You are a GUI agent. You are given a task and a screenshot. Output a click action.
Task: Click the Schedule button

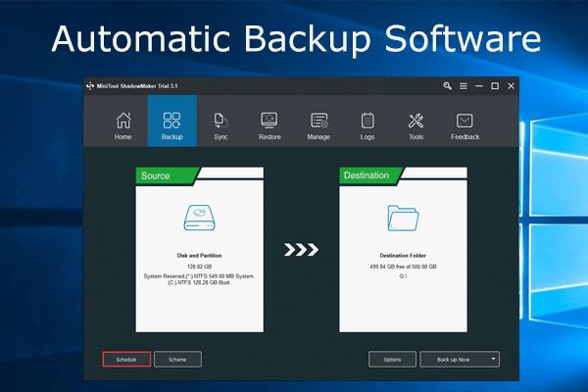point(126,360)
